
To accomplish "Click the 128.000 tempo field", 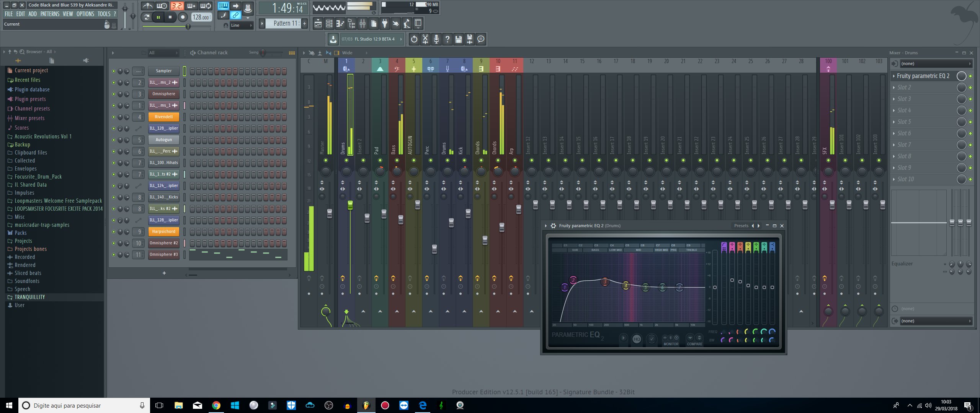I will (x=201, y=17).
